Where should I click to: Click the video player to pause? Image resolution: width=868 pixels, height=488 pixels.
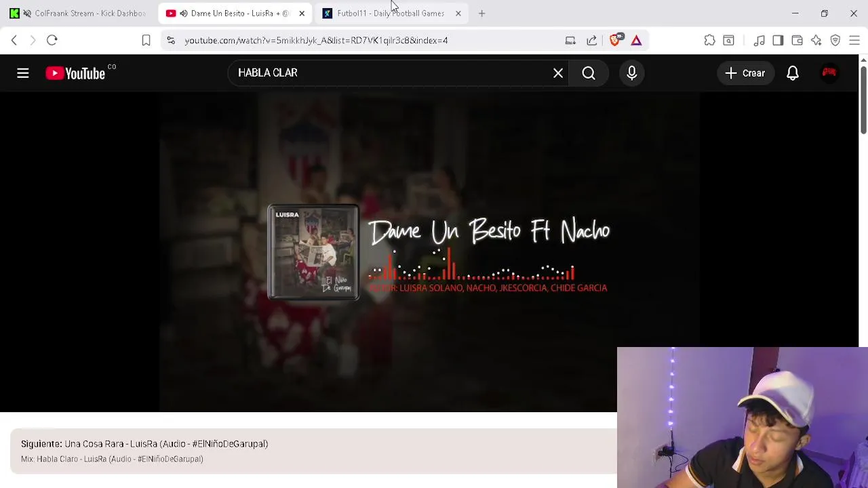pyautogui.click(x=429, y=252)
